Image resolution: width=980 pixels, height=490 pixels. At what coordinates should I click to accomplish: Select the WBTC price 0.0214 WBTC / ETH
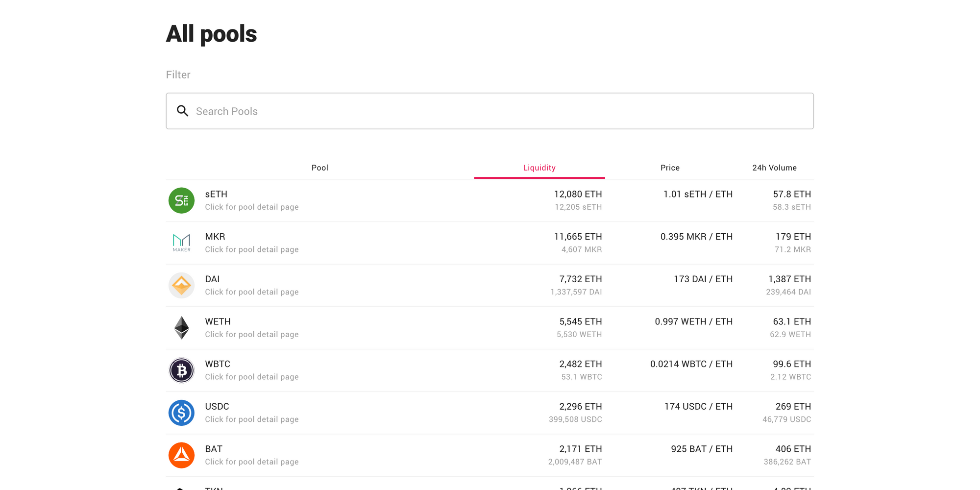691,364
